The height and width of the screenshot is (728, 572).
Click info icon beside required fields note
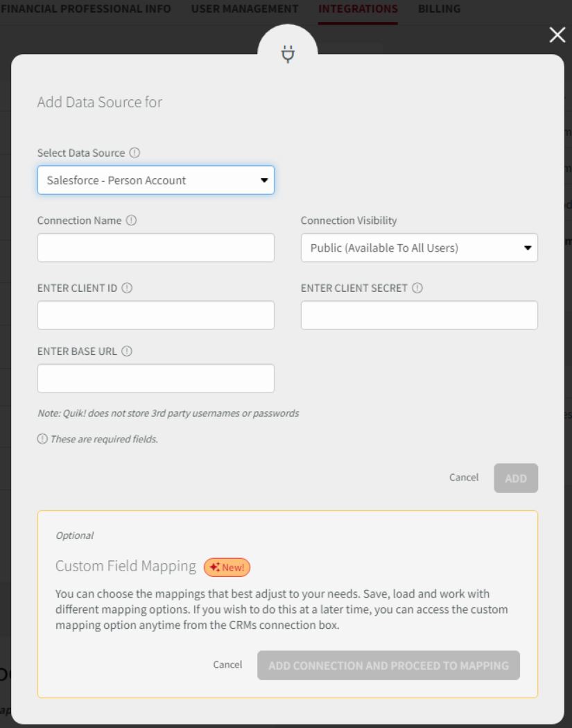pyautogui.click(x=42, y=439)
